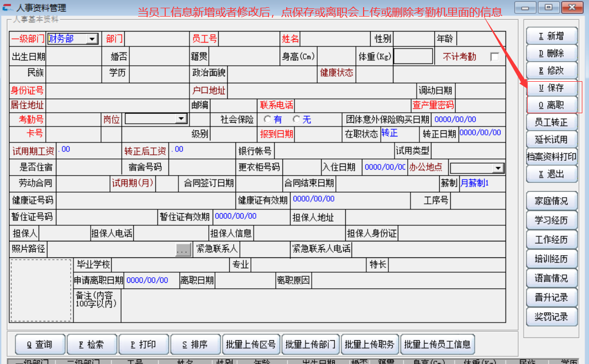Click the 薪制 value 月薪制1
Viewport: 589px width, 364px height.
(x=474, y=183)
